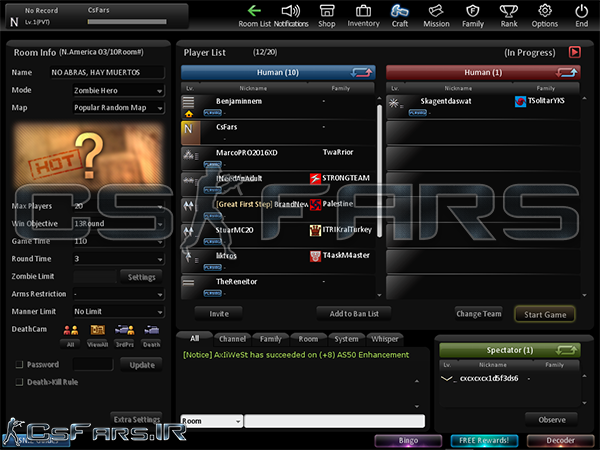Open the Notifications speaker icon

291,15
